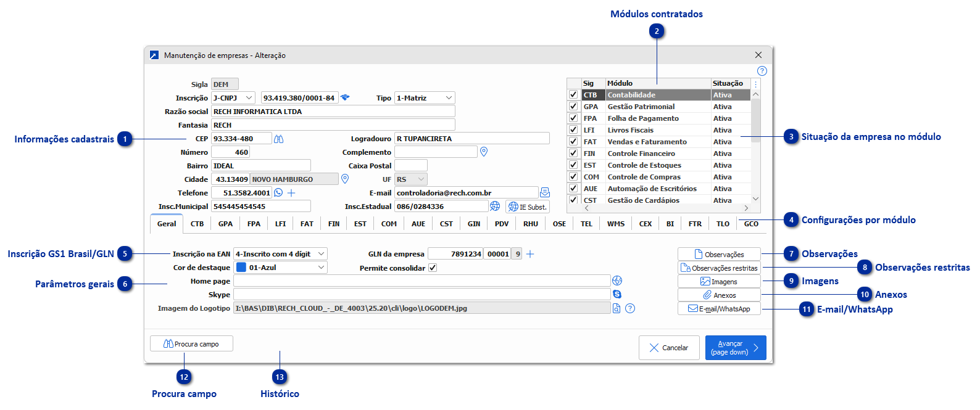The image size is (980, 410).
Task: Click the Skype icon beside Skype field
Action: (617, 294)
